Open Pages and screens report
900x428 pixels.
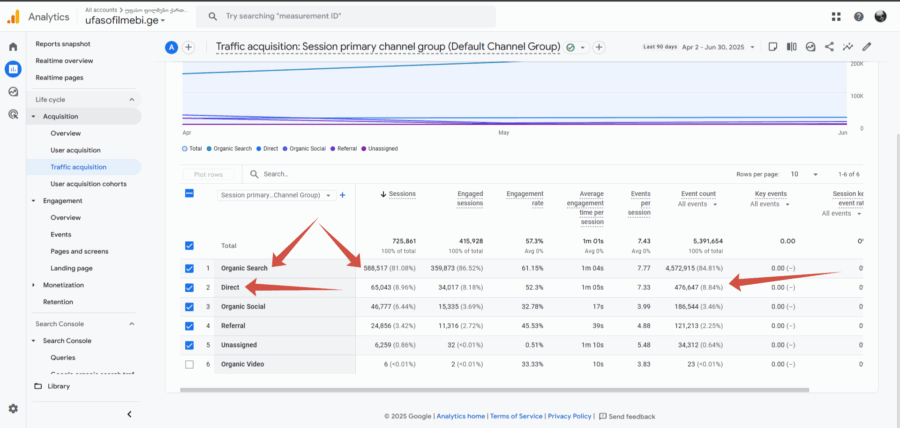pos(79,251)
